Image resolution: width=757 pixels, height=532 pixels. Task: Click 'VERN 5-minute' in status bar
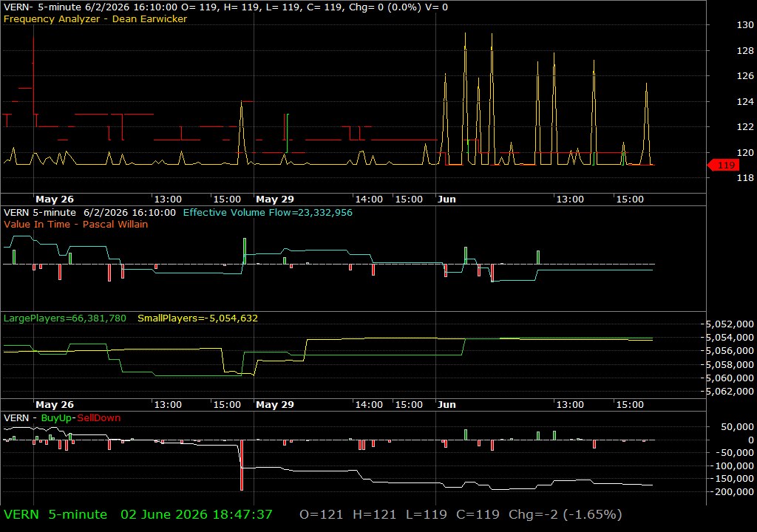coord(55,514)
